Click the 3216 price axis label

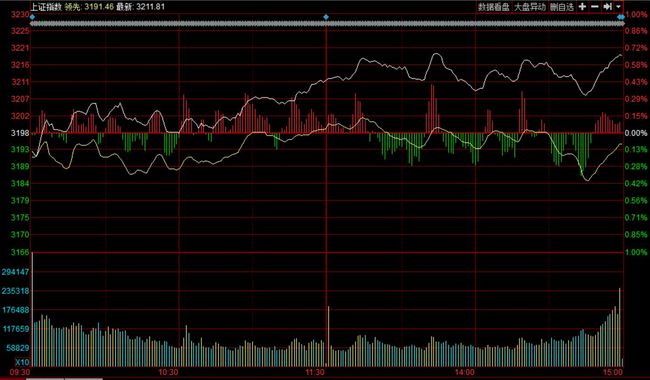[20, 65]
